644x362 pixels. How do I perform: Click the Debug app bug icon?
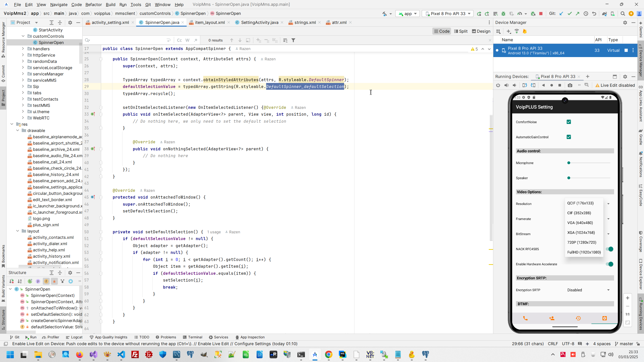coord(503,14)
